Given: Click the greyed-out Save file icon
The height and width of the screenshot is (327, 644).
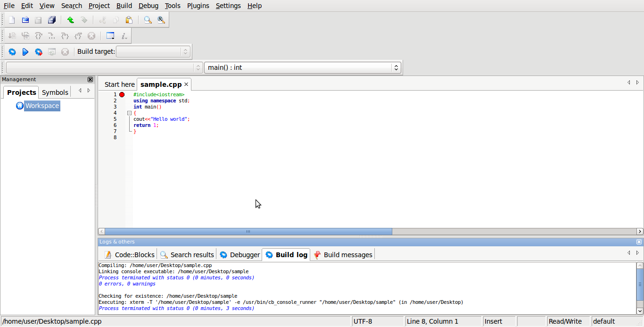Looking at the screenshot, I should click(x=39, y=20).
